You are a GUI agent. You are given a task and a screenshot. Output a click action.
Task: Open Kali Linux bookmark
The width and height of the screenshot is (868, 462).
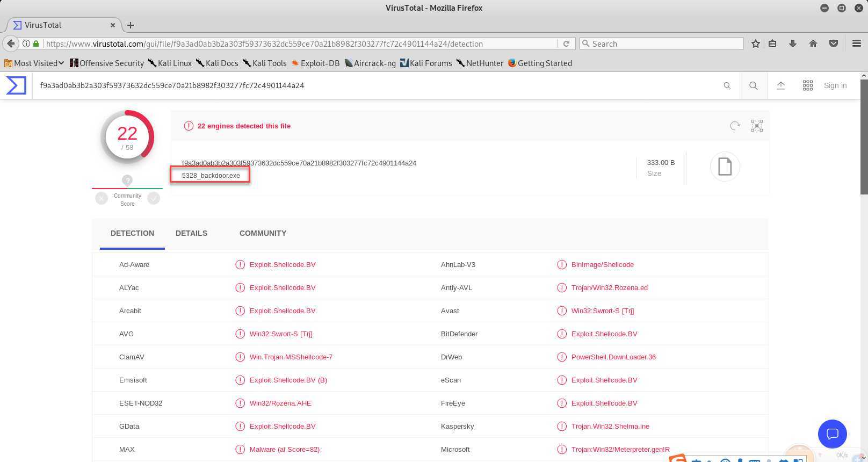170,63
